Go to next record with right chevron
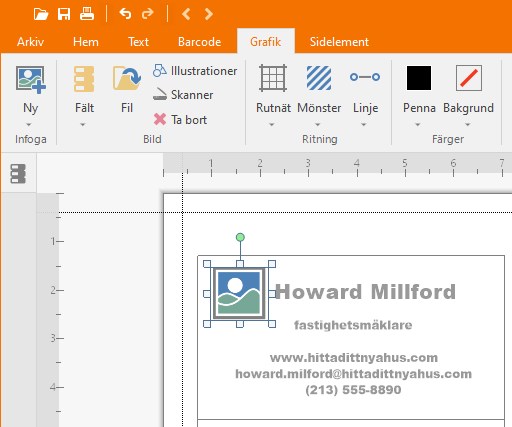 [209, 14]
